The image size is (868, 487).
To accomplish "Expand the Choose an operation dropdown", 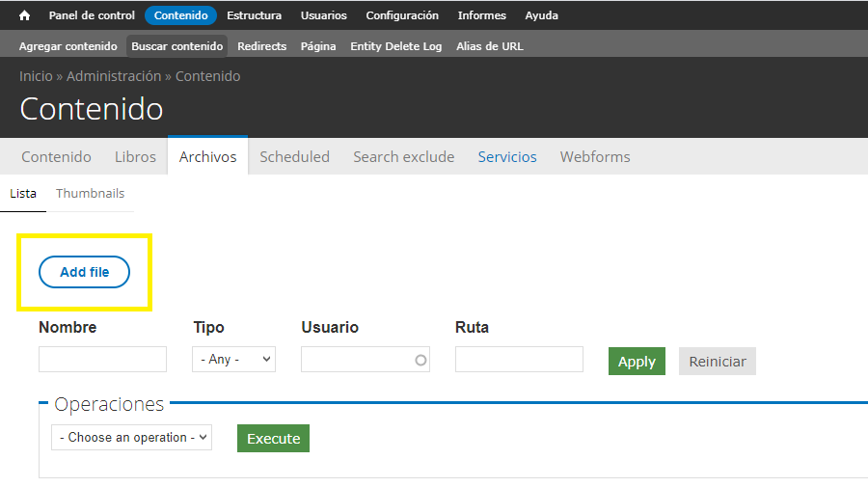I will coord(131,437).
